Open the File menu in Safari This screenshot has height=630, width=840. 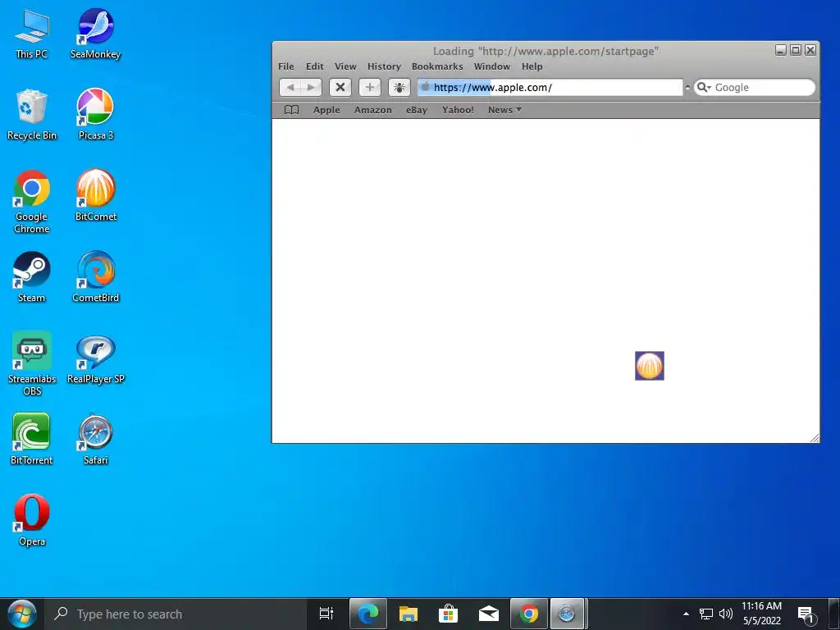click(x=286, y=66)
